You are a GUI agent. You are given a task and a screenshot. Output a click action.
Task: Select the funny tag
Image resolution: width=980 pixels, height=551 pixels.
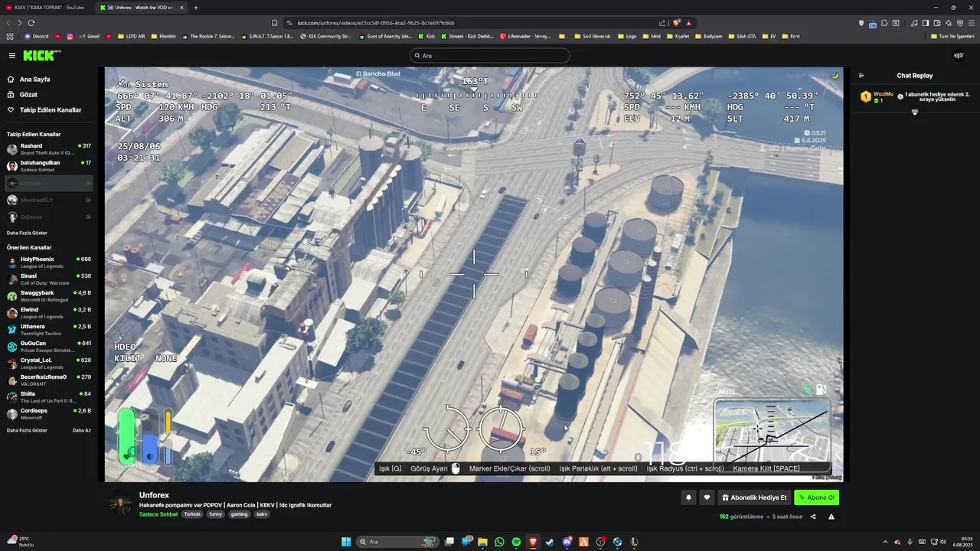click(215, 514)
